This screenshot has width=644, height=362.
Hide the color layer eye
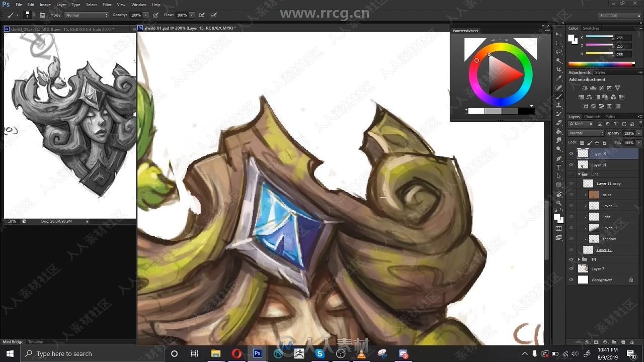pyautogui.click(x=571, y=195)
